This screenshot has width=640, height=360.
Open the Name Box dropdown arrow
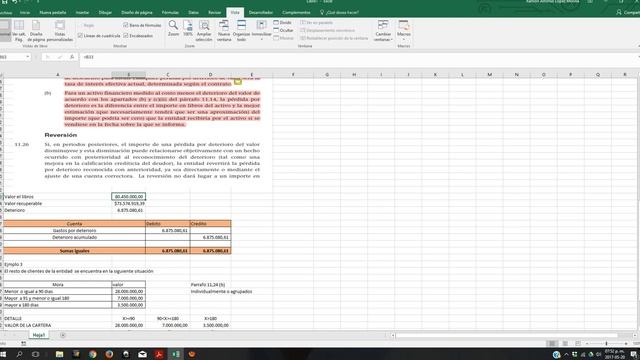point(28,57)
